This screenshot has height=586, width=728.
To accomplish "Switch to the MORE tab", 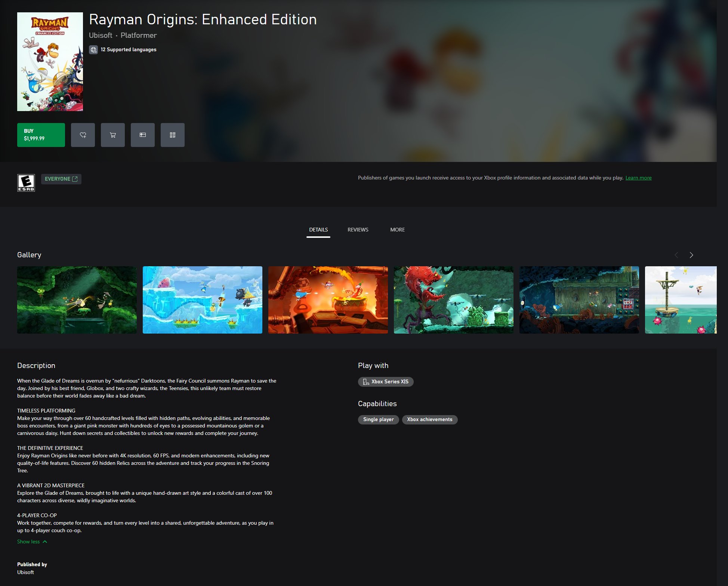I will 398,230.
